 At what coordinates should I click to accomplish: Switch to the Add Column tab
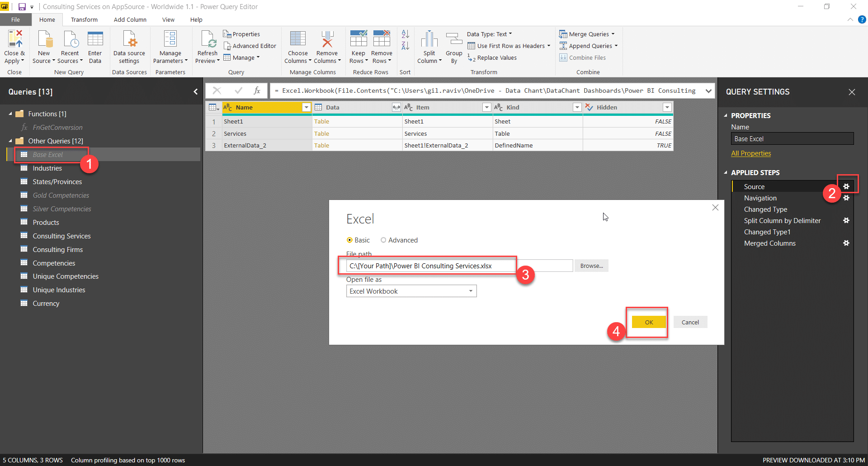(x=130, y=19)
